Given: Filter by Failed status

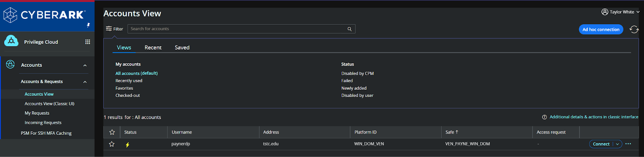Looking at the screenshot, I should 347,81.
